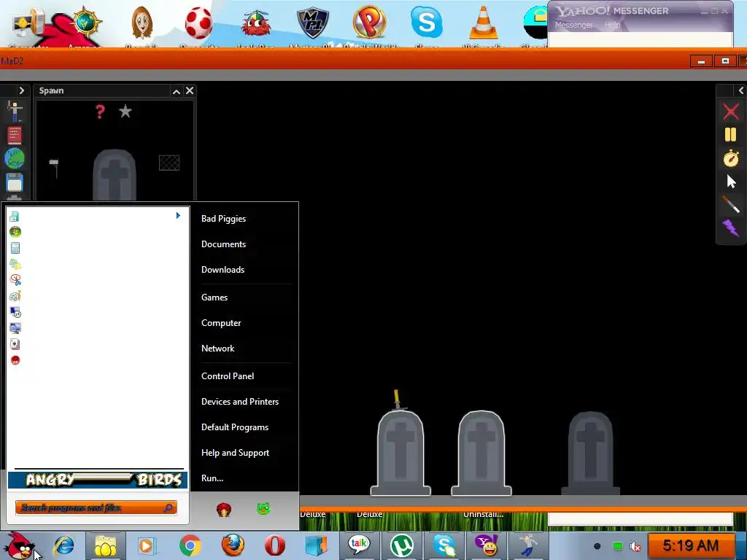Open Games from Start menu
This screenshot has height=560, width=747.
click(214, 297)
